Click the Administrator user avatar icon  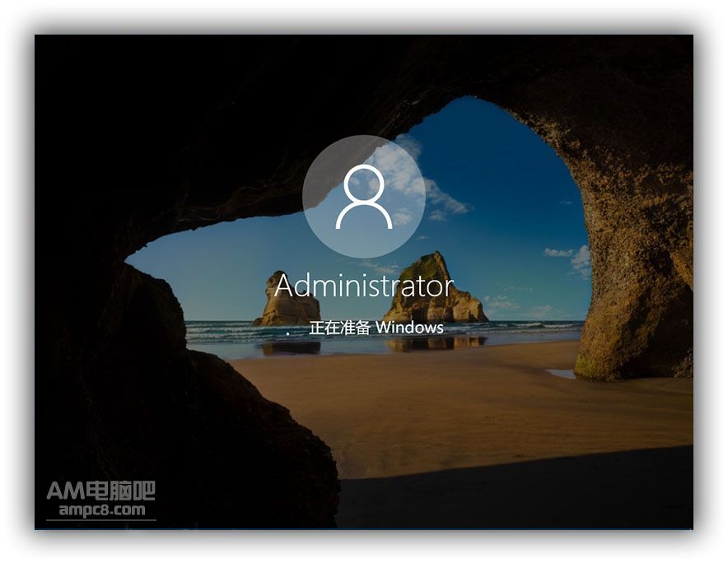point(364,197)
